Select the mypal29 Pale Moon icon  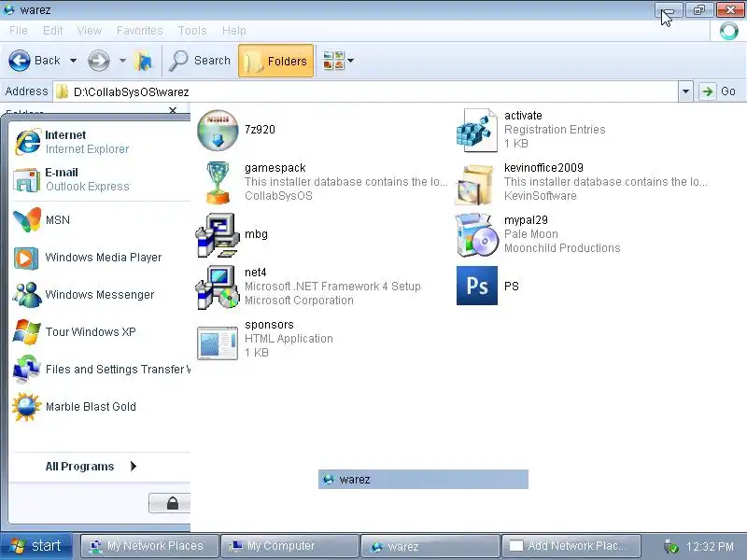click(x=476, y=234)
